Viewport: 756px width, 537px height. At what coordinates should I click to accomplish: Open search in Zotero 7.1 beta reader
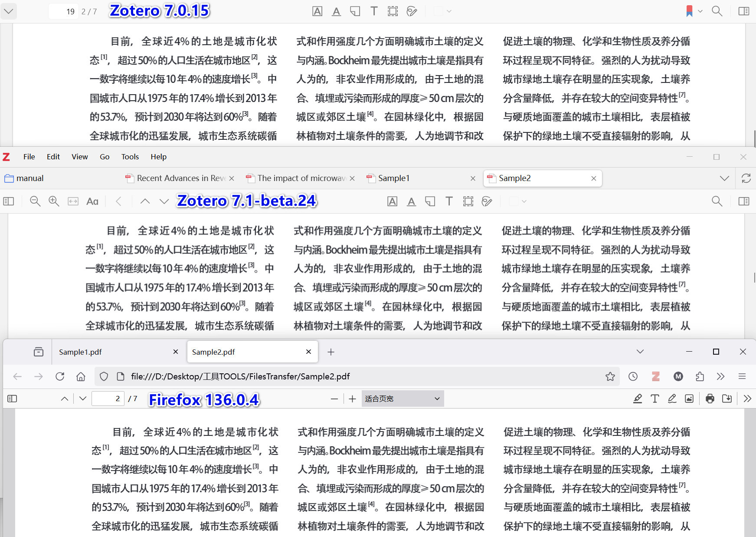pyautogui.click(x=717, y=201)
